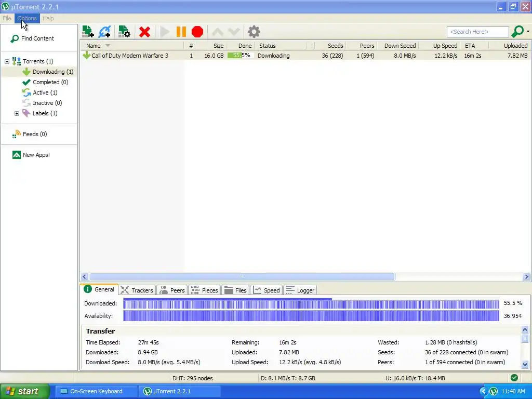The image size is (532, 399).
Task: Click the µTorrent system tray icon
Action: point(494,391)
